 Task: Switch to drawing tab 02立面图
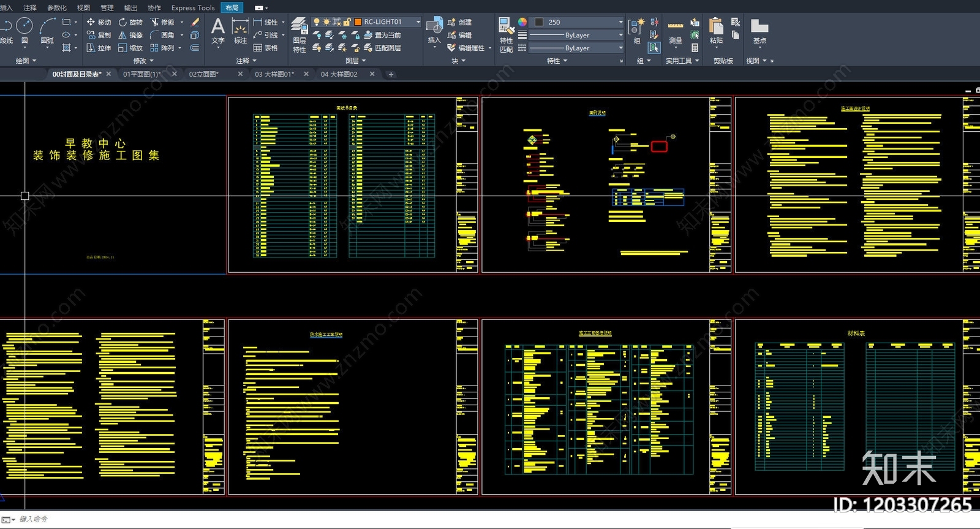pyautogui.click(x=203, y=74)
